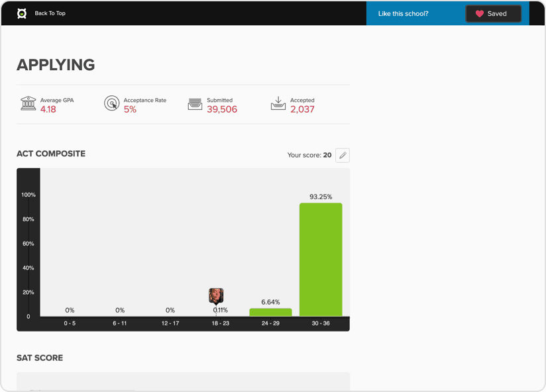Click the user avatar marker on chart
The image size is (546, 392).
tap(216, 295)
